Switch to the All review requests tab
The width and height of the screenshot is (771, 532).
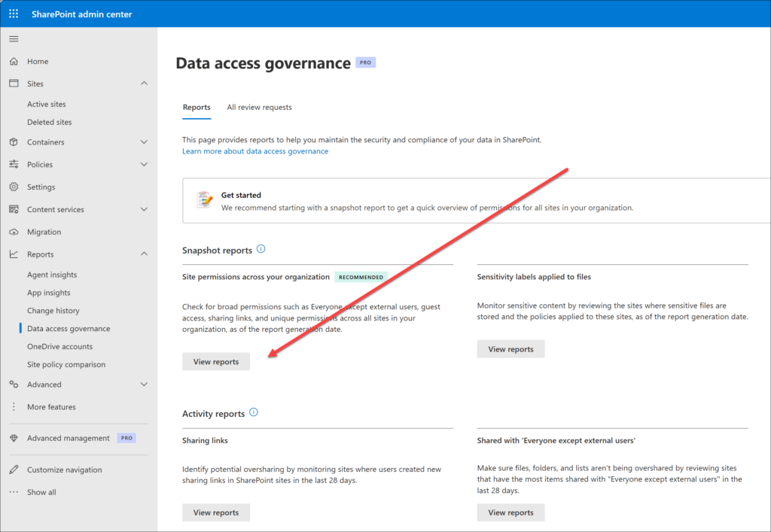[259, 108]
